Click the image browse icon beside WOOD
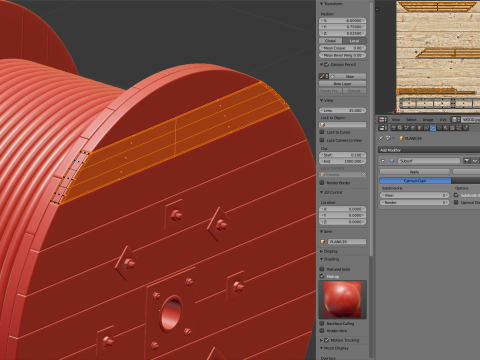This screenshot has width=480, height=360. (456, 119)
